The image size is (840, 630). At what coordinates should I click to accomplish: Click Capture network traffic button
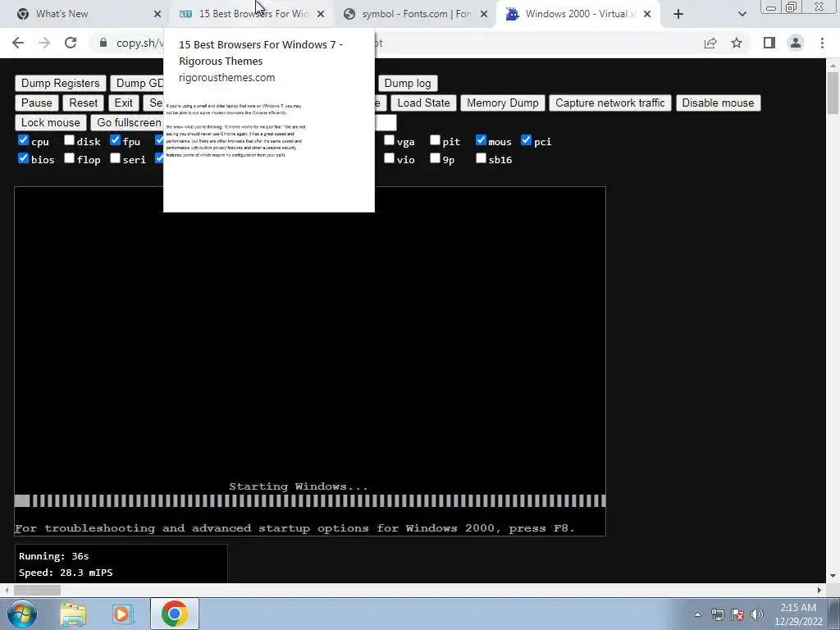610,103
